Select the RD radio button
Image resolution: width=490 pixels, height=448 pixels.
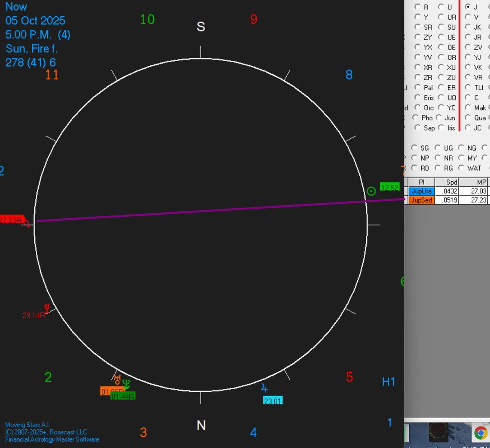coord(414,167)
